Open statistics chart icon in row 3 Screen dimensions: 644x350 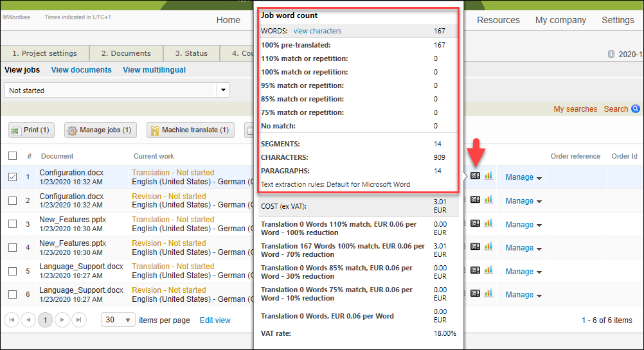coord(488,223)
